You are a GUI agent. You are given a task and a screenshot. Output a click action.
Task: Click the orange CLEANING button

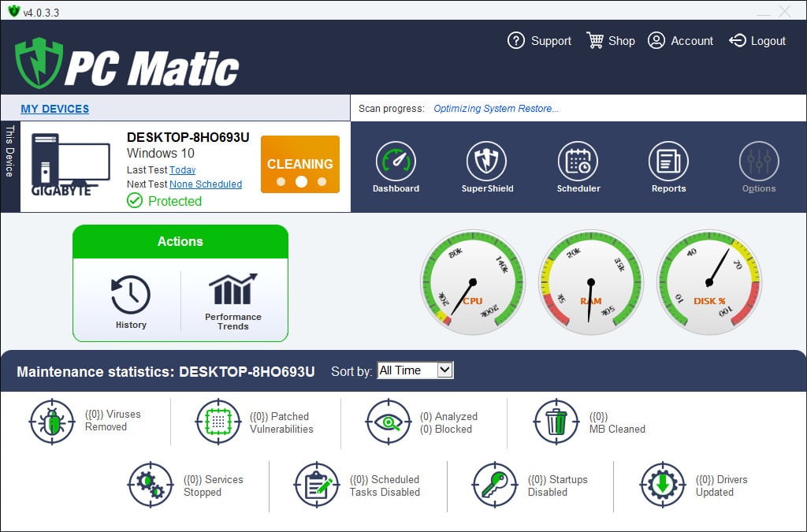click(x=300, y=164)
